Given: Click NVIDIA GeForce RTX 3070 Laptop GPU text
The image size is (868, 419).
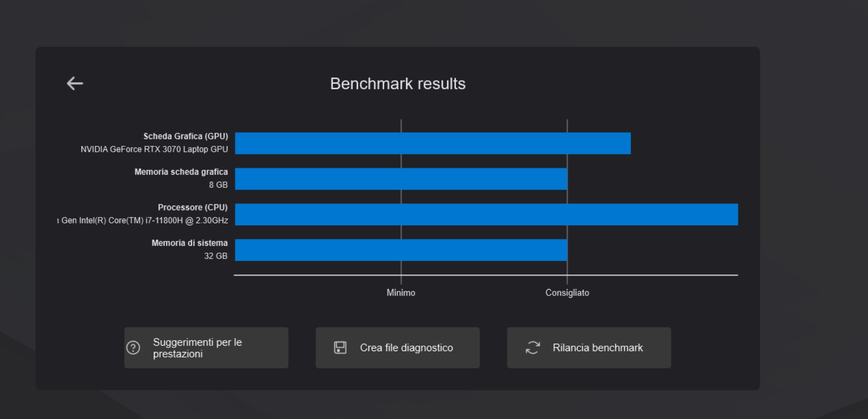Looking at the screenshot, I should click(154, 150).
